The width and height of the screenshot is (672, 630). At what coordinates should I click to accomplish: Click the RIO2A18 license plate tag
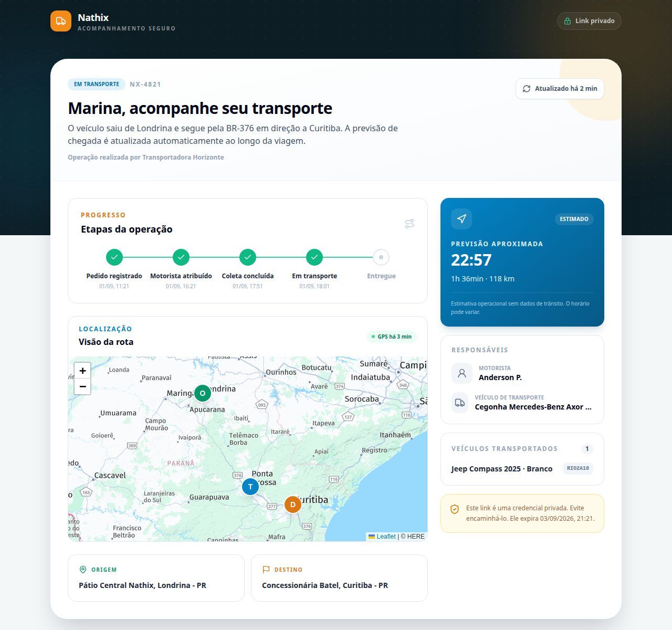pos(577,468)
